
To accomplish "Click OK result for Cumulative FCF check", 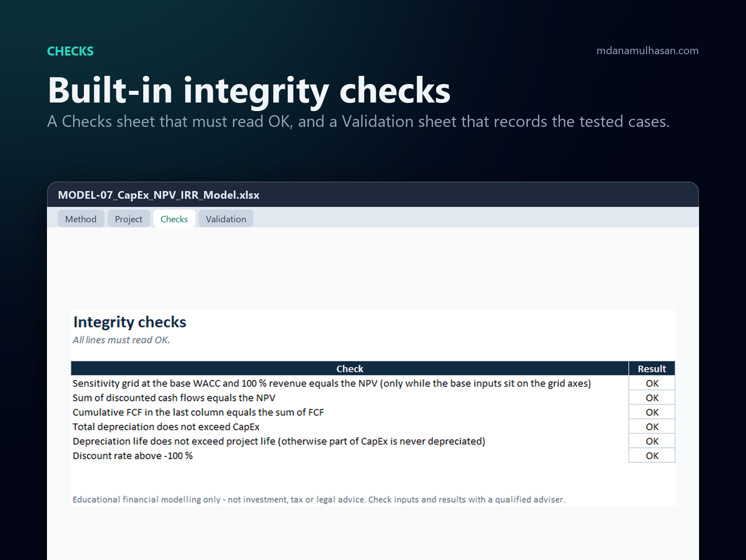I will (x=652, y=412).
